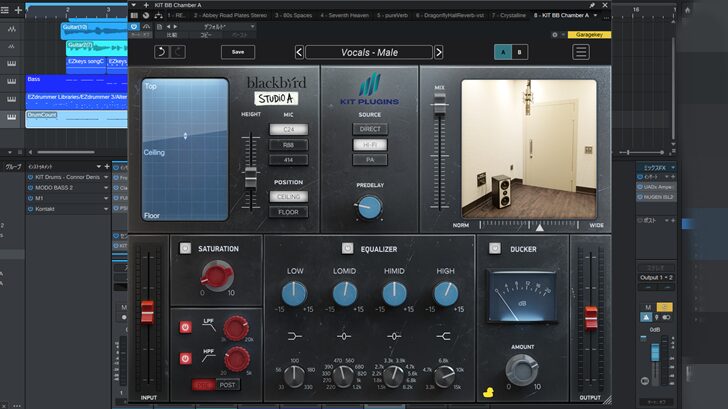
Task: Open the track list icon at the arrange top-left
Action: click(5, 10)
